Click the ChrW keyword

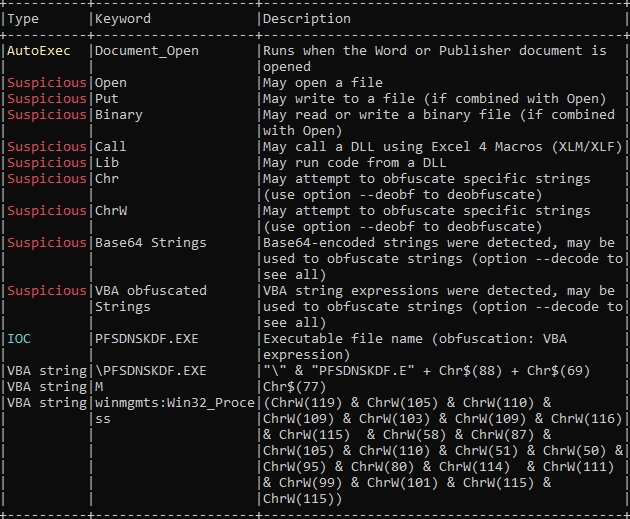coord(110,210)
